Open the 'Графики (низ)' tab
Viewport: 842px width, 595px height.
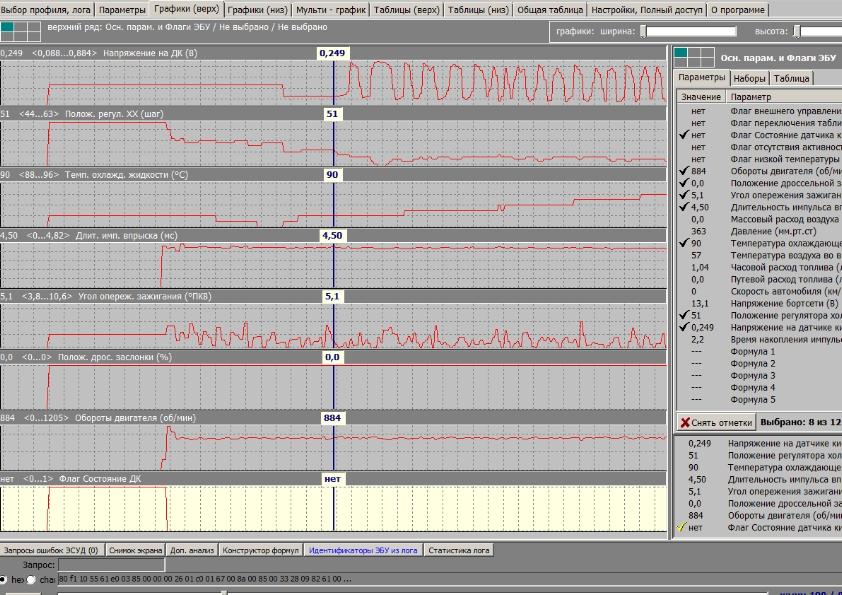pos(258,10)
